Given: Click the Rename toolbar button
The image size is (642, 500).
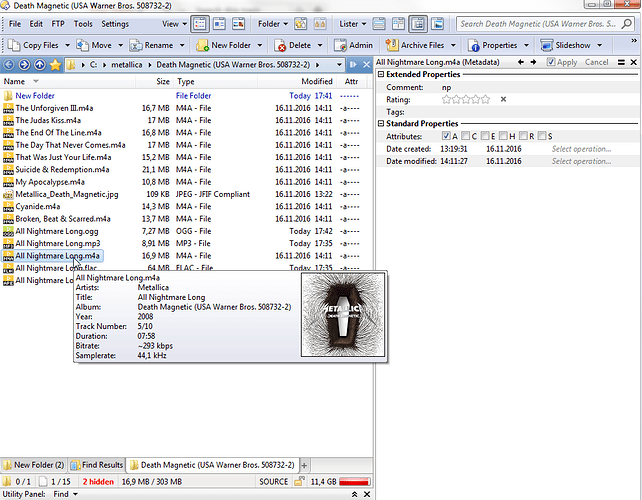Looking at the screenshot, I should (x=151, y=45).
